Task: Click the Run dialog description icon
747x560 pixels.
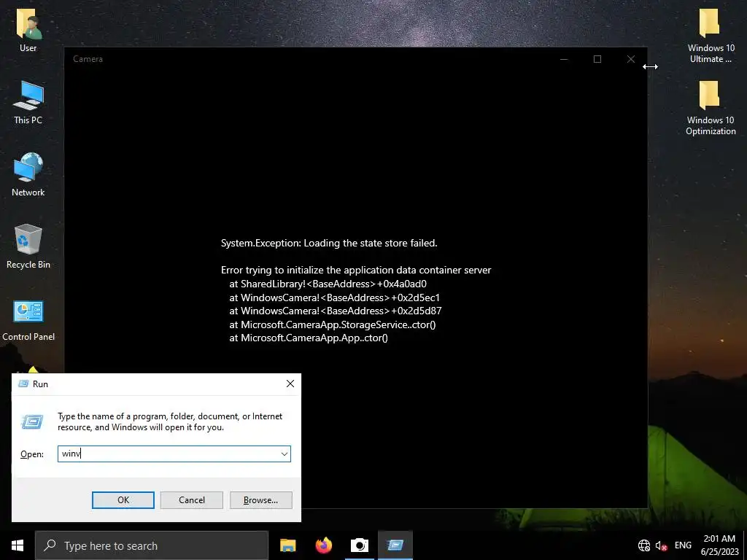Action: (32, 421)
